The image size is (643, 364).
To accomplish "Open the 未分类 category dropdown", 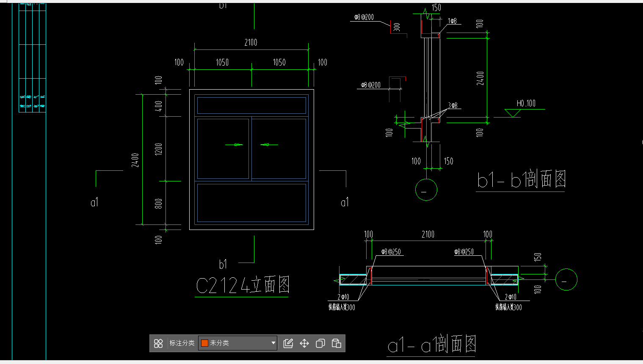I will (x=238, y=343).
